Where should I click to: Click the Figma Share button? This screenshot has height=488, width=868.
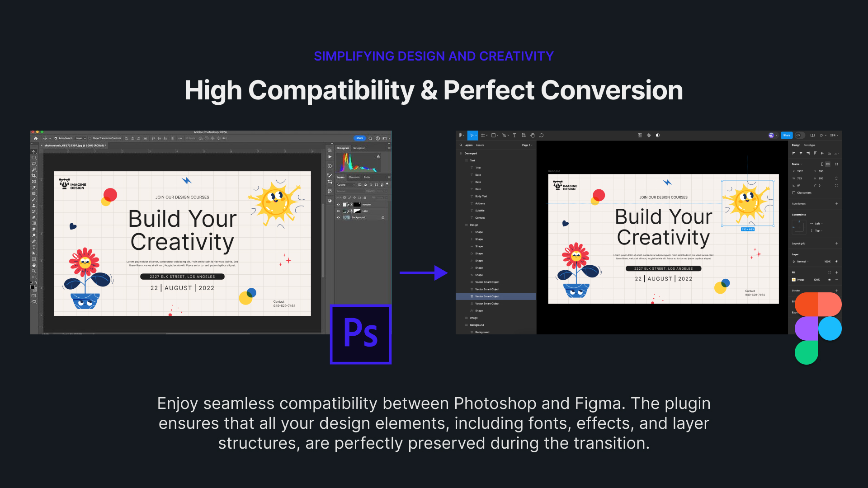coord(787,135)
